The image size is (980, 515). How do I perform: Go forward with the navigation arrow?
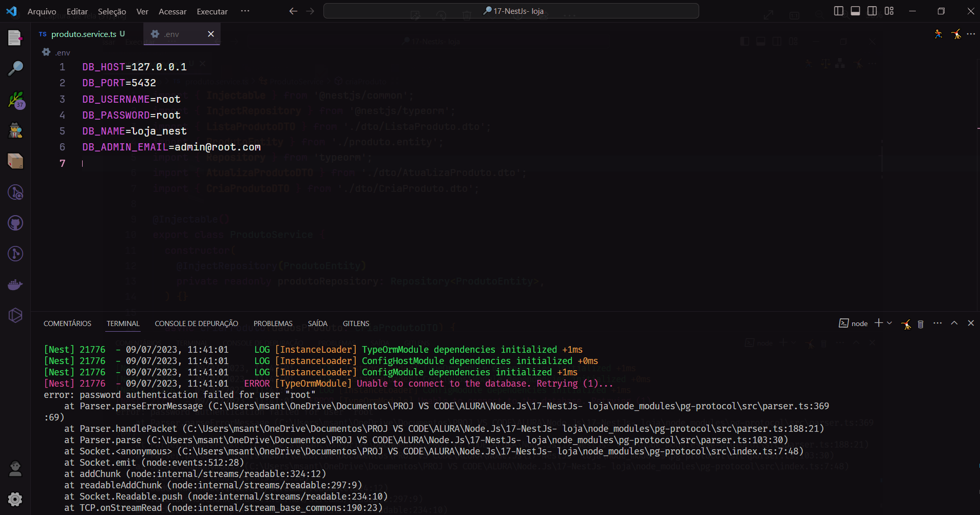tap(310, 11)
